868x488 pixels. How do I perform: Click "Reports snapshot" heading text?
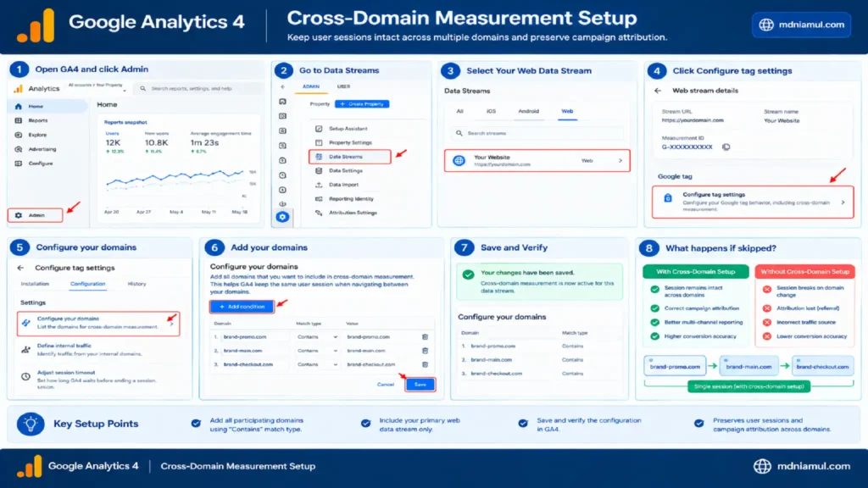[x=125, y=122]
